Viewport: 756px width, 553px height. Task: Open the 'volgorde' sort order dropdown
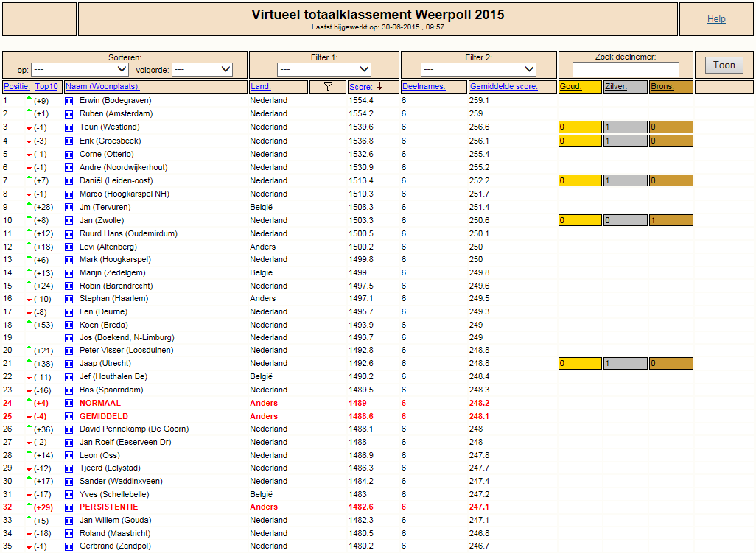click(x=202, y=69)
